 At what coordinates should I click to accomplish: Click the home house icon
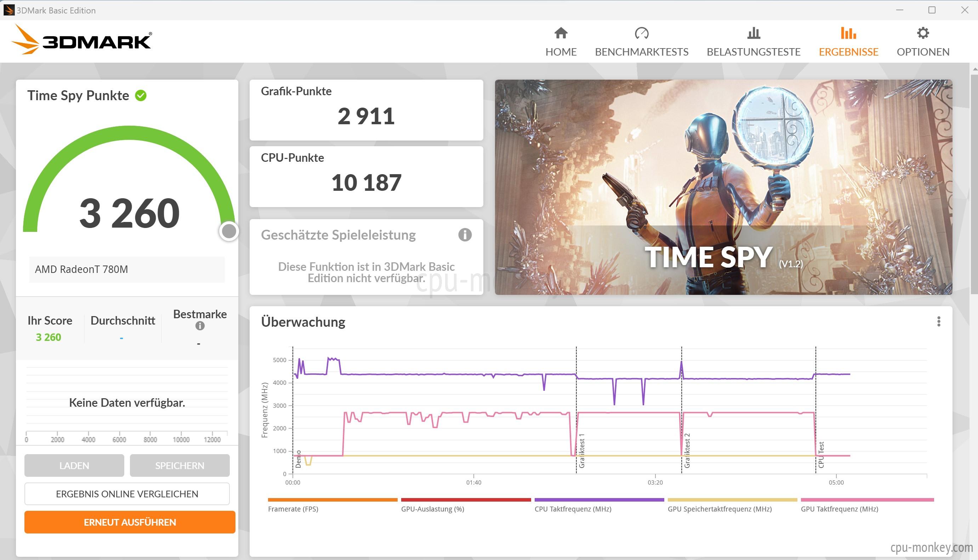(x=561, y=33)
